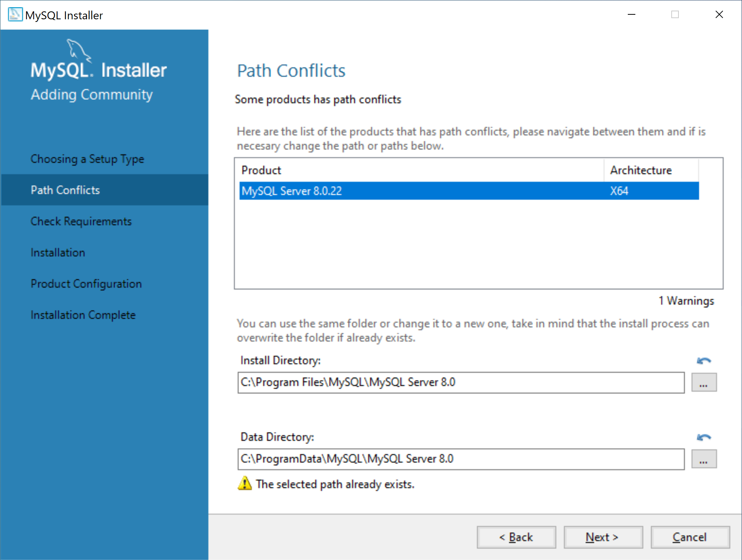
Task: Click the warning icon beside path message
Action: [245, 484]
